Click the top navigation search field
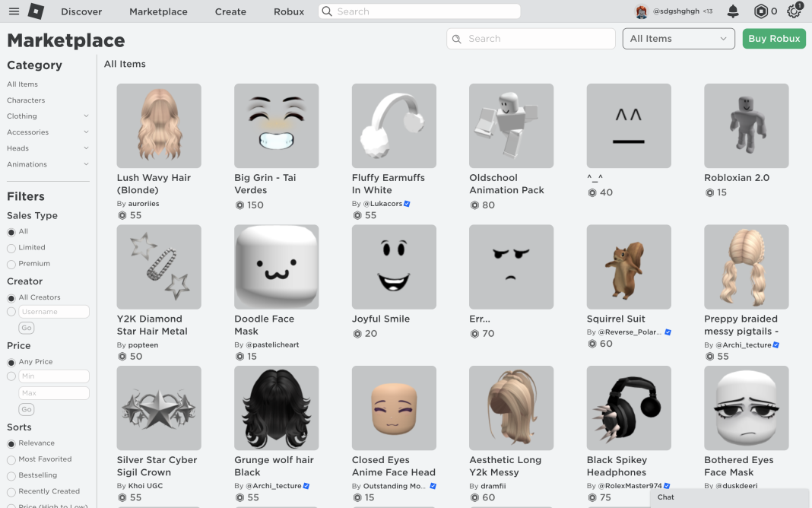 (x=420, y=11)
